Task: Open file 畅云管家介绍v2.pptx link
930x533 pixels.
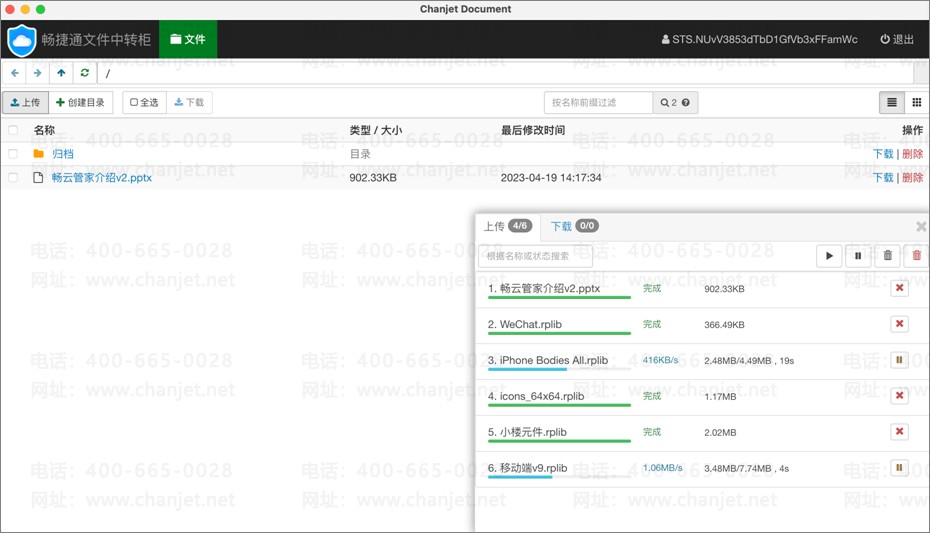Action: (x=101, y=177)
